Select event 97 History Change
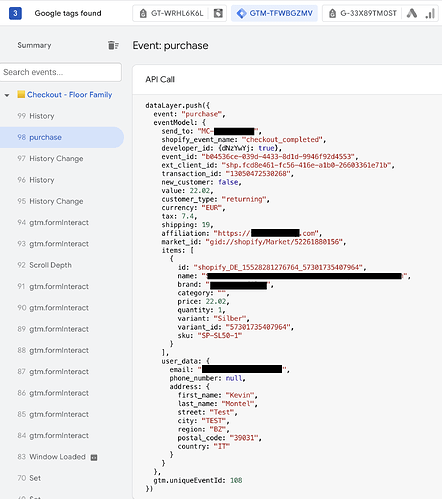The image size is (442, 499). click(x=62, y=159)
